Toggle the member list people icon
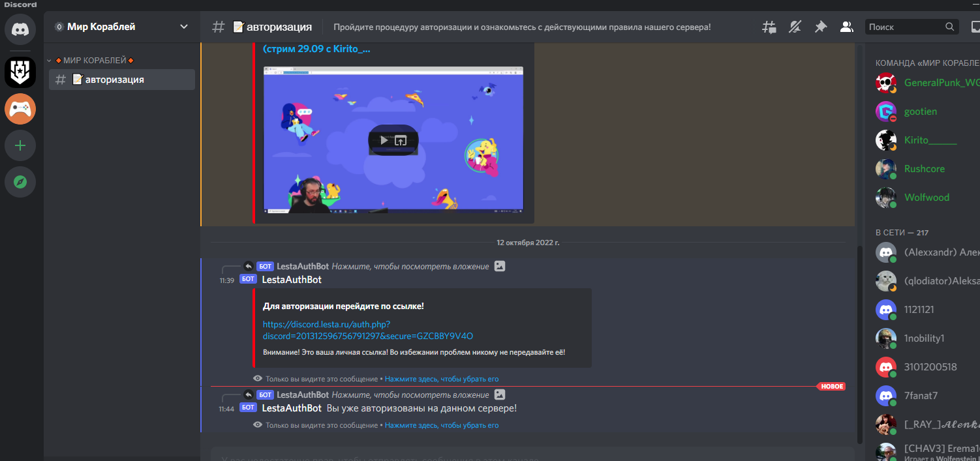The width and height of the screenshot is (980, 461). [846, 27]
